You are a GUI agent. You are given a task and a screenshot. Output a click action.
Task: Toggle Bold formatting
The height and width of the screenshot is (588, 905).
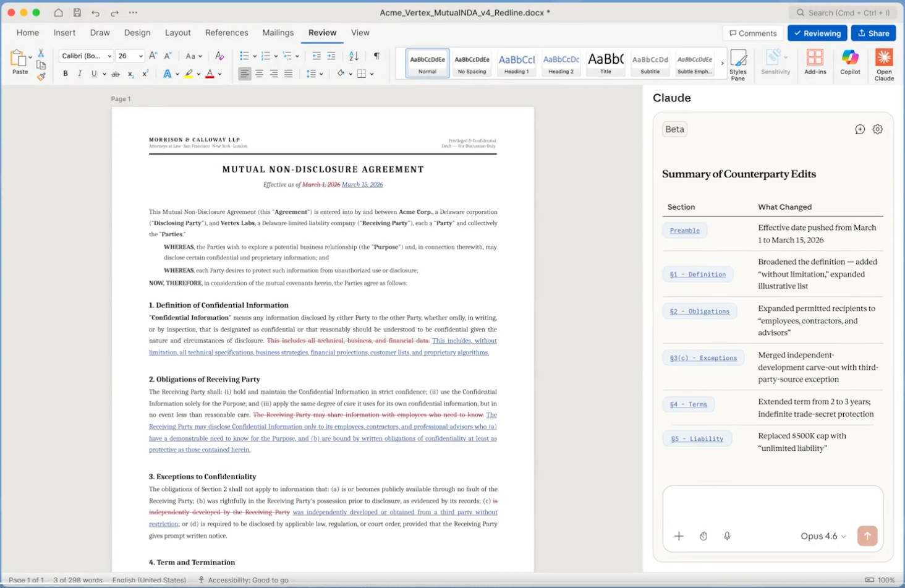click(x=66, y=74)
